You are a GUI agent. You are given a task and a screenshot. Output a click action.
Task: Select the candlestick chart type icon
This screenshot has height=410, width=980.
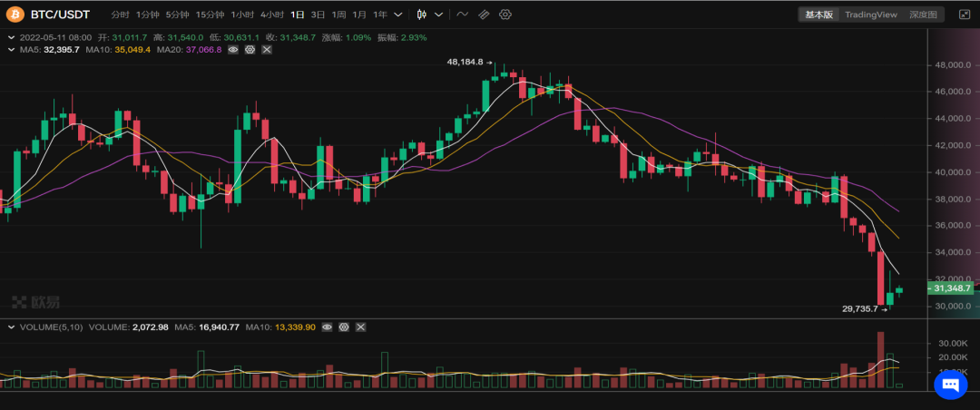click(x=421, y=15)
